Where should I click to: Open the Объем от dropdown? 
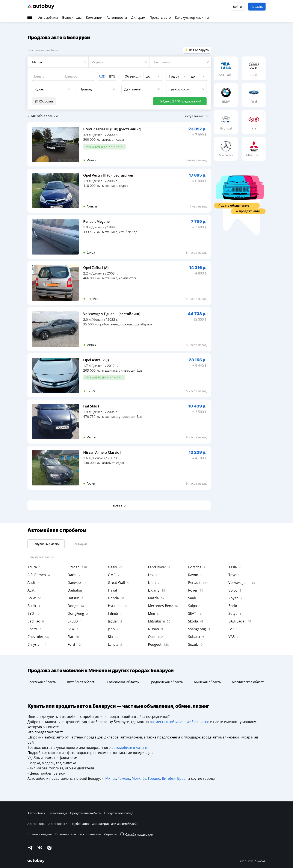click(133, 76)
